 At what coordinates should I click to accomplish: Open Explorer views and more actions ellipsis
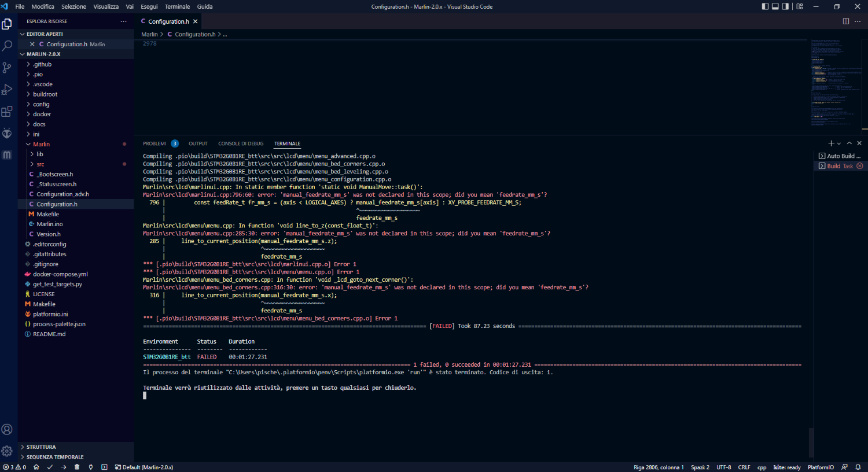(123, 21)
